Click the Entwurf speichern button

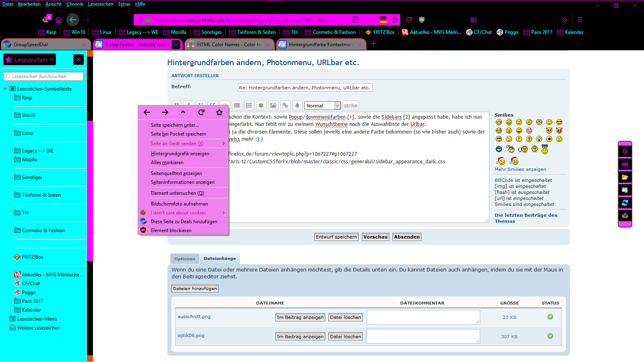click(336, 237)
